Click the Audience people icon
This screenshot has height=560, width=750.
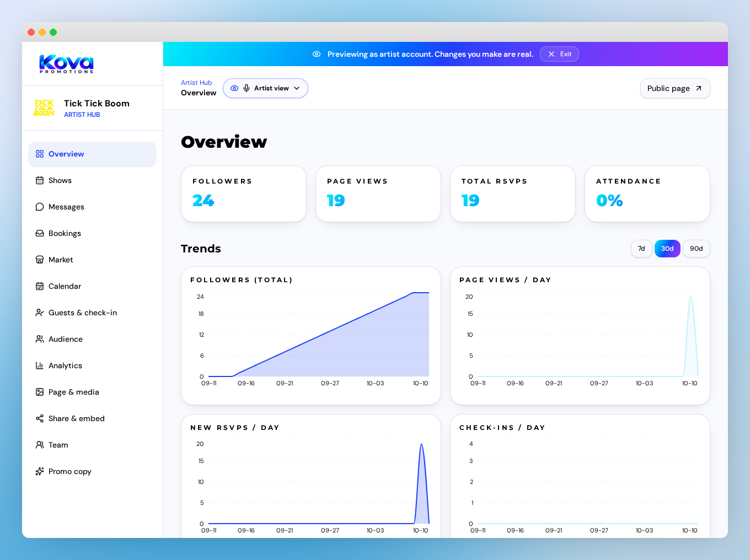pos(40,339)
